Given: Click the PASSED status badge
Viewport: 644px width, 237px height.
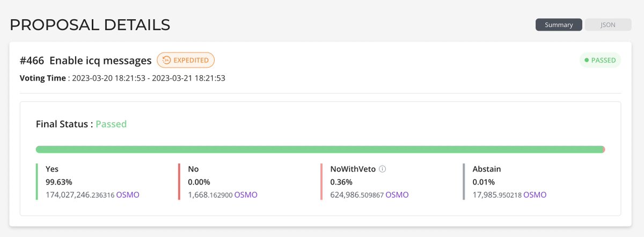Looking at the screenshot, I should click(600, 60).
